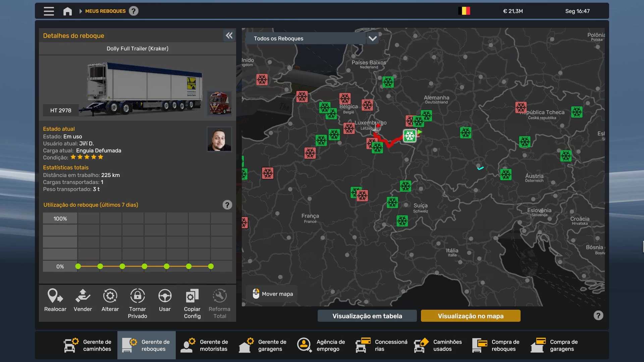Click the Vender trailer icon
This screenshot has height=362, width=644.
tap(83, 296)
